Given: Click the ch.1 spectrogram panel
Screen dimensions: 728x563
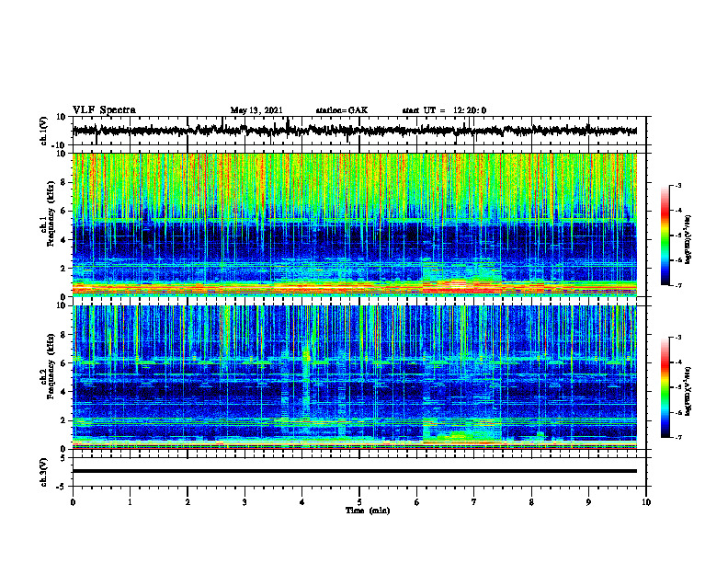Looking at the screenshot, I should [x=355, y=224].
